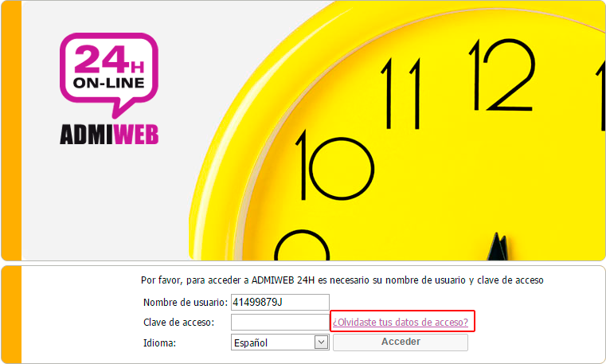Viewport: 606px width, 364px height.
Task: Click the Nombre de usuario label
Action: click(x=186, y=302)
